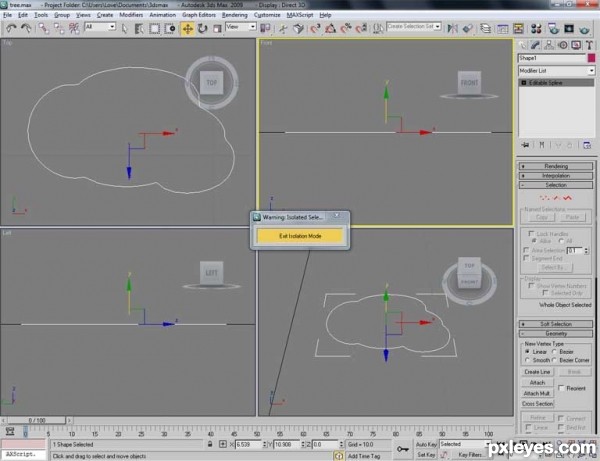Open the Render Setup icon

pyautogui.click(x=553, y=29)
